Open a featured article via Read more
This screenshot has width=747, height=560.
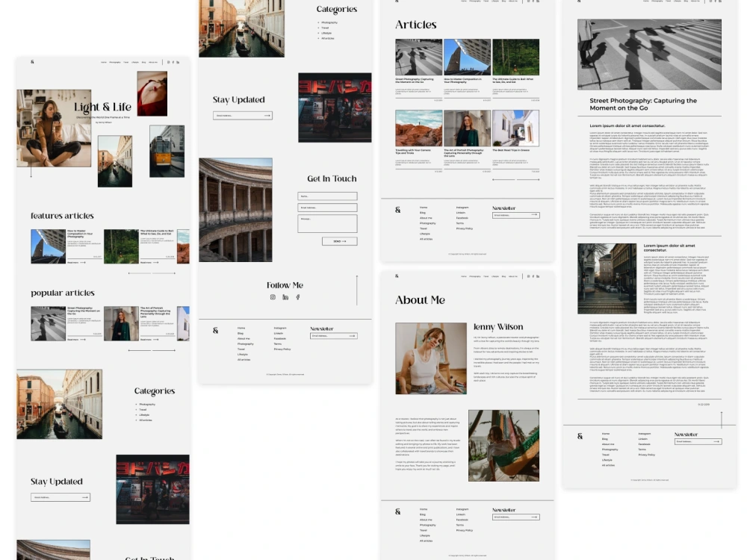click(72, 263)
